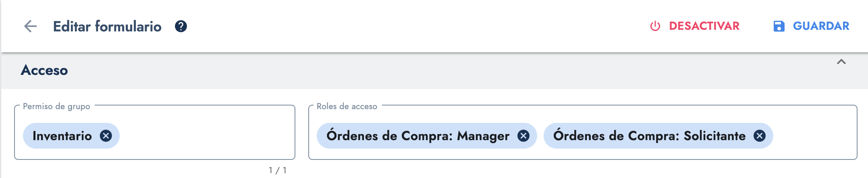The image size is (868, 178).
Task: Remove the Inventario chip
Action: (x=106, y=136)
